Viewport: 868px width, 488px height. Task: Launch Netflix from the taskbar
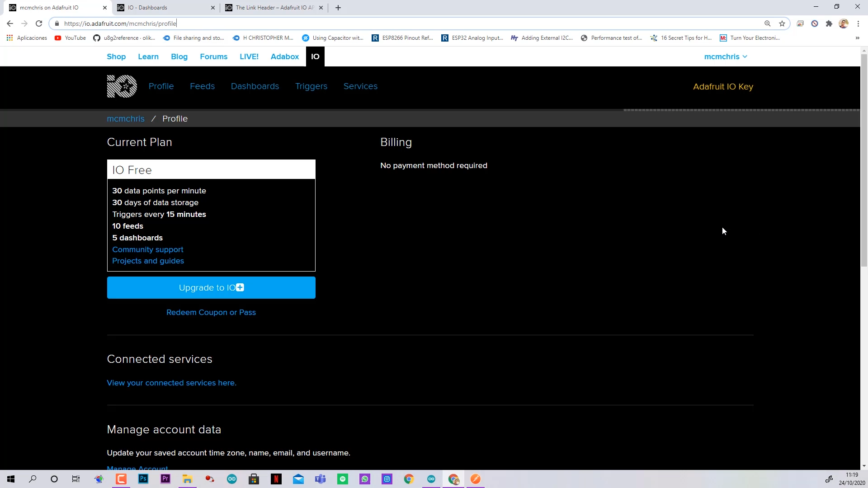(276, 479)
